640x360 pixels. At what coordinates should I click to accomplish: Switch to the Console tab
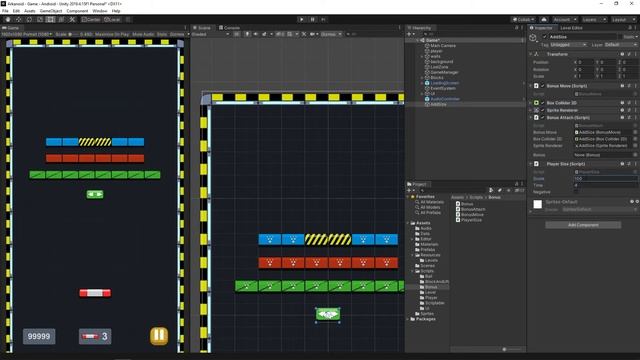pyautogui.click(x=229, y=28)
